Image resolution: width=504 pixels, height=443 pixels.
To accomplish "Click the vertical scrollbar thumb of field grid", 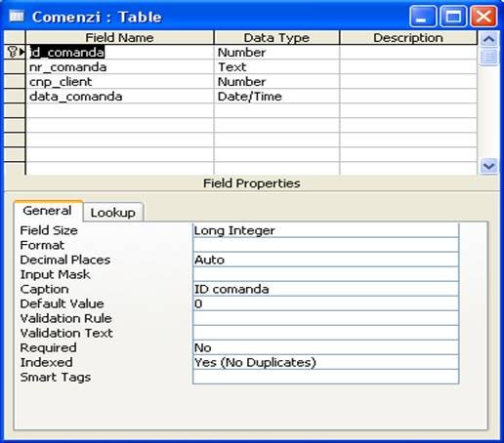I will point(489,57).
